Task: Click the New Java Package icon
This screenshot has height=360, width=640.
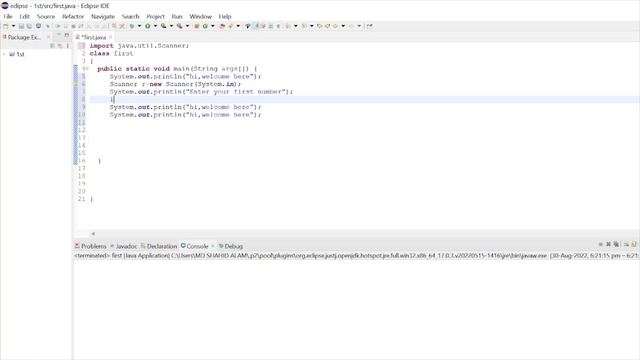Action: 197,26
